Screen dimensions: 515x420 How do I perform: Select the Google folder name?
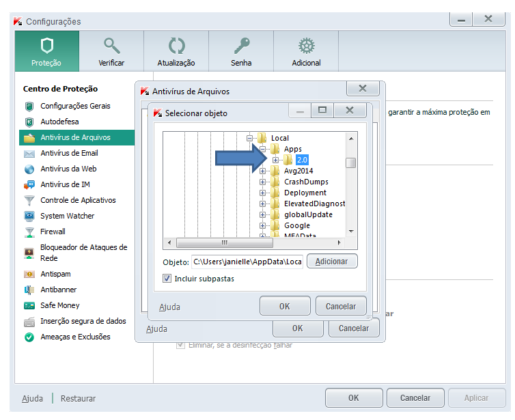(x=297, y=225)
